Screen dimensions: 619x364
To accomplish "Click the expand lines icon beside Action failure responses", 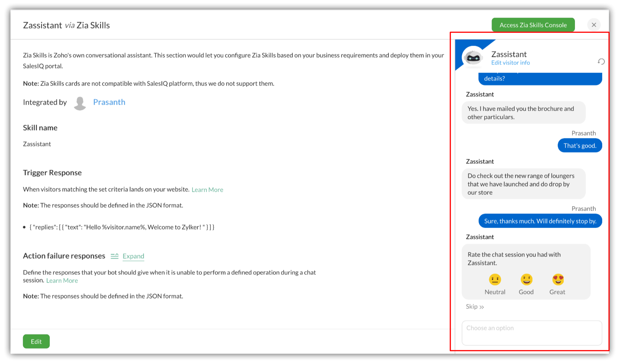I will pyautogui.click(x=114, y=256).
